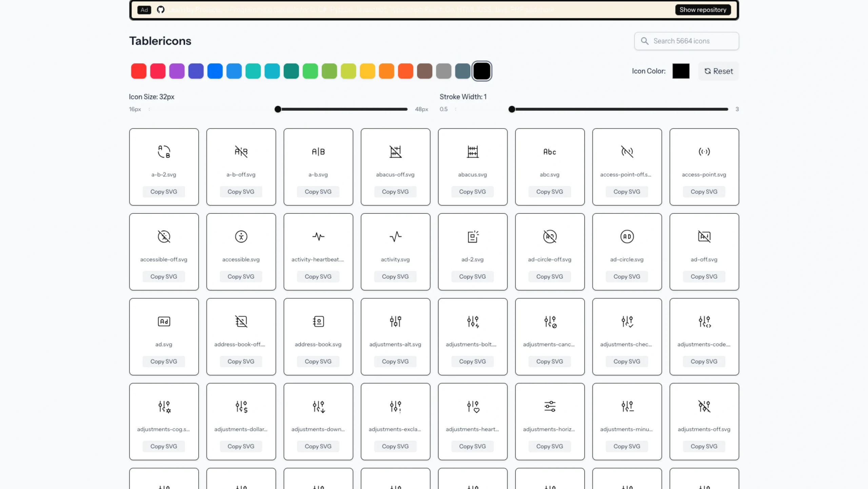Click the GitHub logo in the ad banner
The width and height of the screenshot is (868, 489).
[161, 10]
